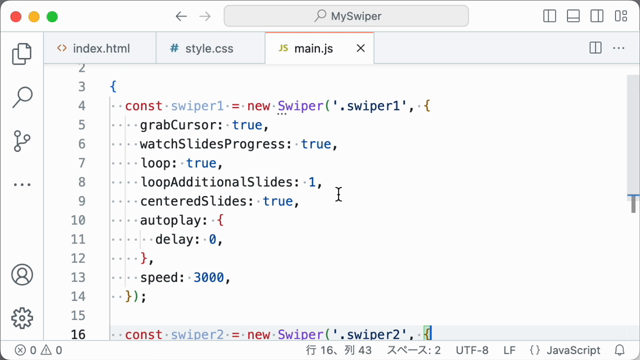This screenshot has width=640, height=360.
Task: Open notifications bell
Action: [620, 350]
